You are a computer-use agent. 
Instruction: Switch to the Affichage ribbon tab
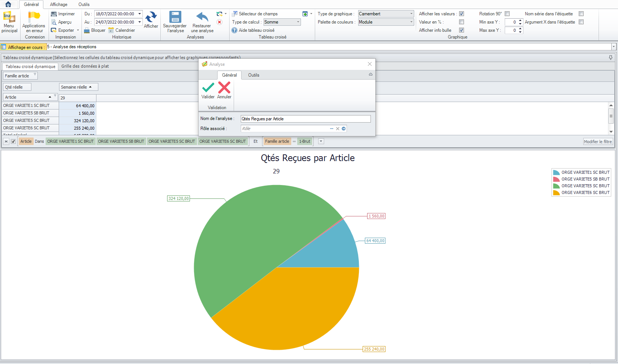coord(59,4)
